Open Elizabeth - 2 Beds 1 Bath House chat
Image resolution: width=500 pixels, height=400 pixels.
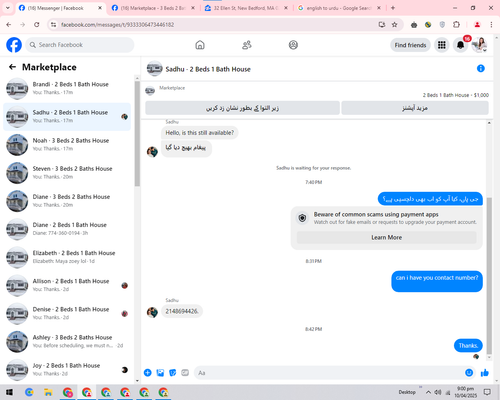[x=67, y=257]
